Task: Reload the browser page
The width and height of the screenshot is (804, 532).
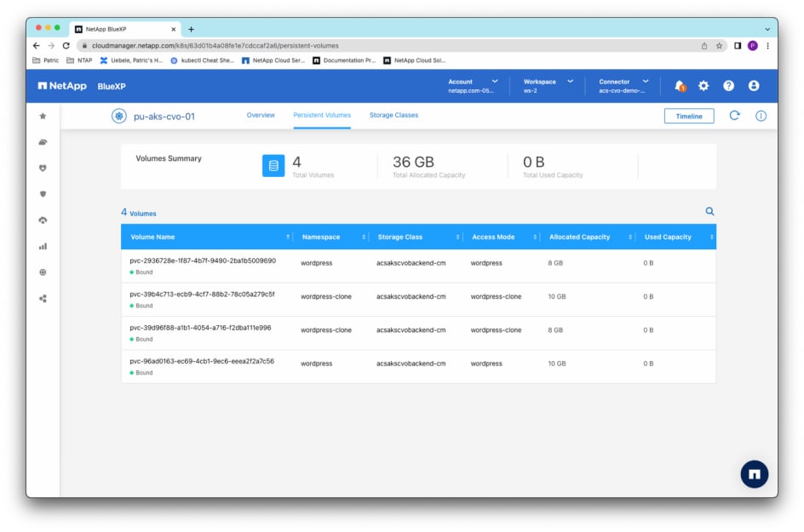Action: 66,46
